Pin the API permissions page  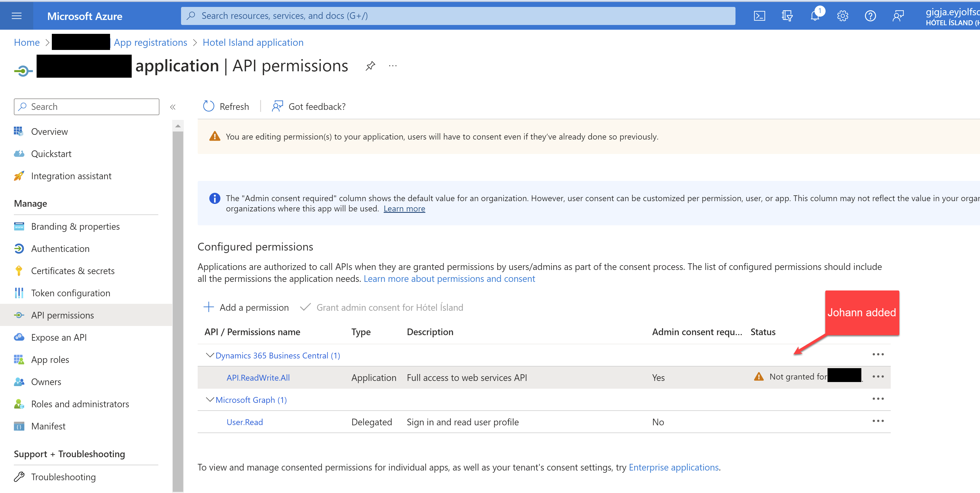pos(370,66)
